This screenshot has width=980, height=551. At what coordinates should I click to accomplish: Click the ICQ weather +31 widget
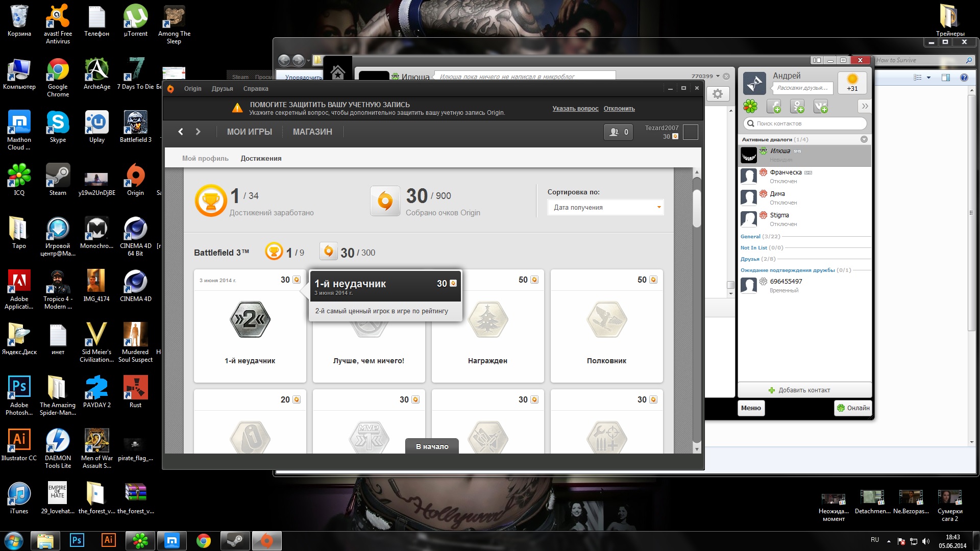tap(852, 83)
